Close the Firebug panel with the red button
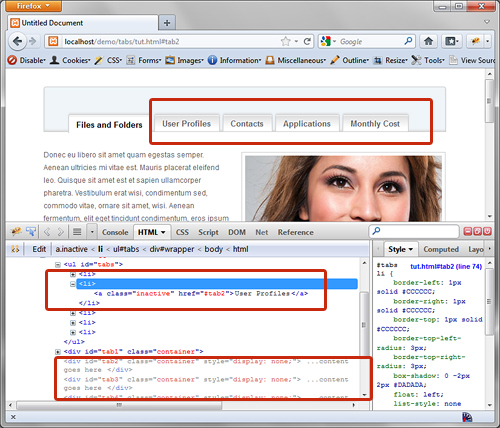Screen dimensions: 500x428 coord(487,231)
